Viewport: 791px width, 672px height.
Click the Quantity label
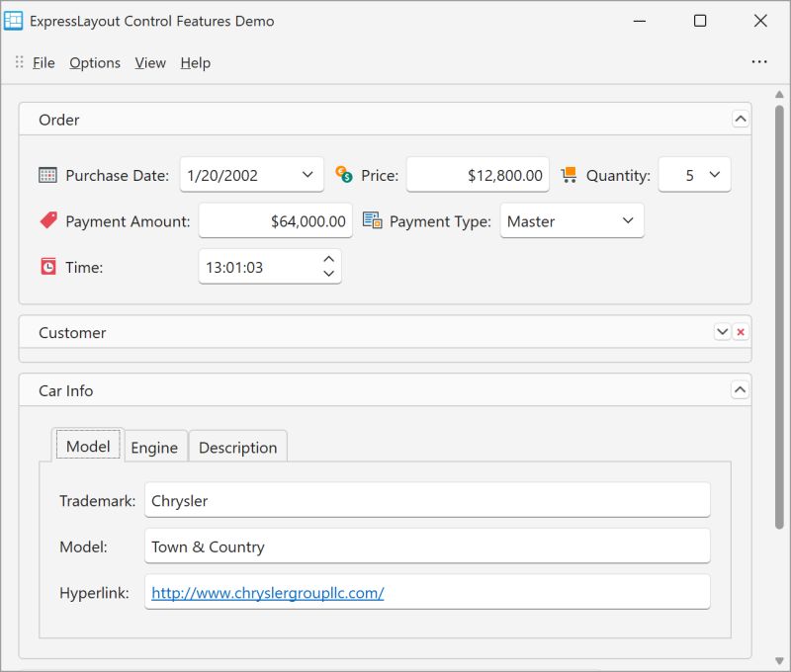pyautogui.click(x=619, y=176)
